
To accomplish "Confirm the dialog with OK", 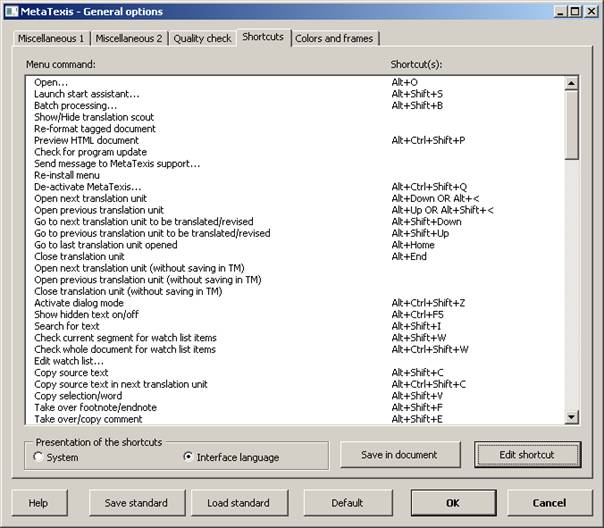I will click(453, 503).
